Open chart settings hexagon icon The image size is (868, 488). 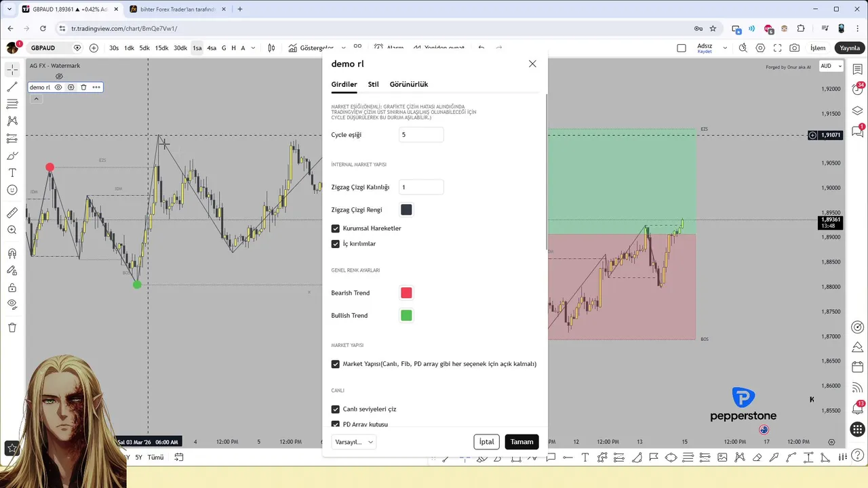click(760, 48)
